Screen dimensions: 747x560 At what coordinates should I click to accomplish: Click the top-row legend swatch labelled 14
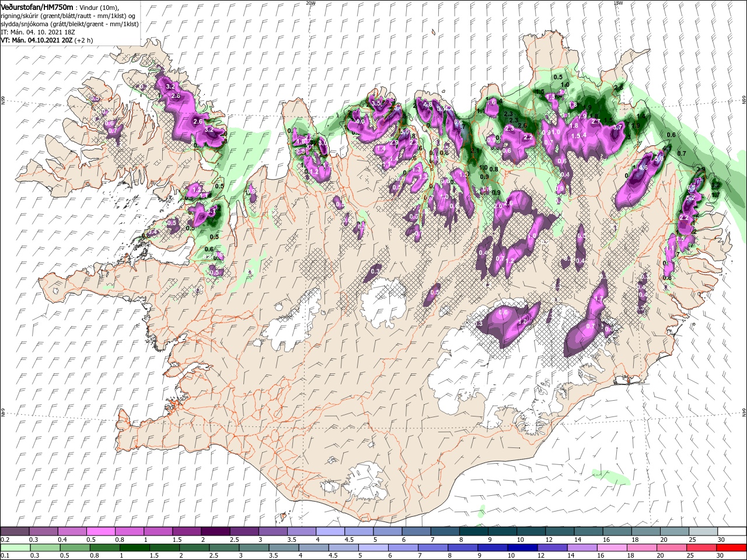pyautogui.click(x=588, y=531)
